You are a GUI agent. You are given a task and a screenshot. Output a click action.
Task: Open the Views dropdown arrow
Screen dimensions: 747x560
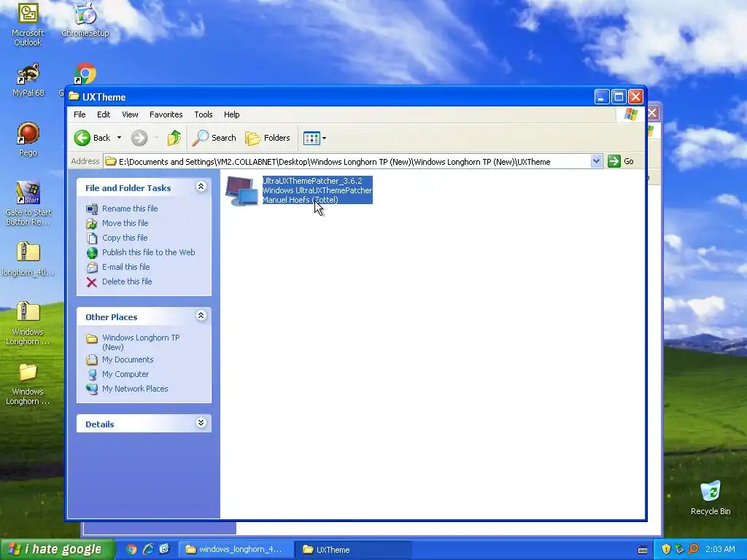pos(325,138)
